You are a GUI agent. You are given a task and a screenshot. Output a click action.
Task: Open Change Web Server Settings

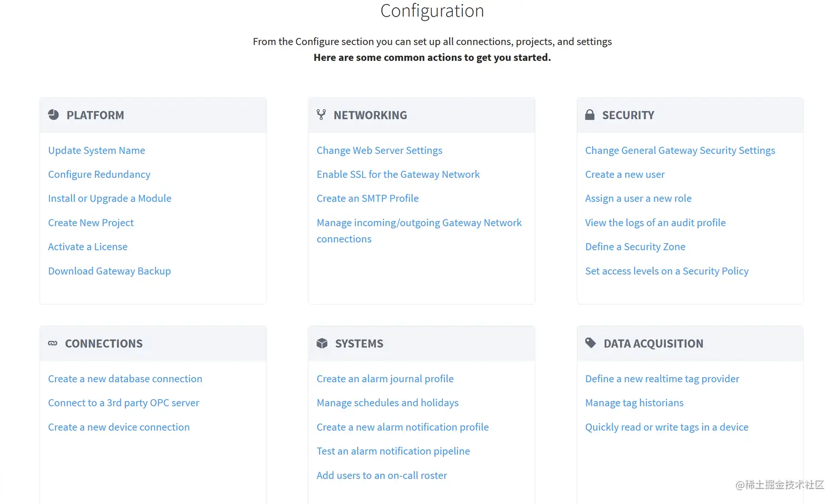tap(380, 151)
